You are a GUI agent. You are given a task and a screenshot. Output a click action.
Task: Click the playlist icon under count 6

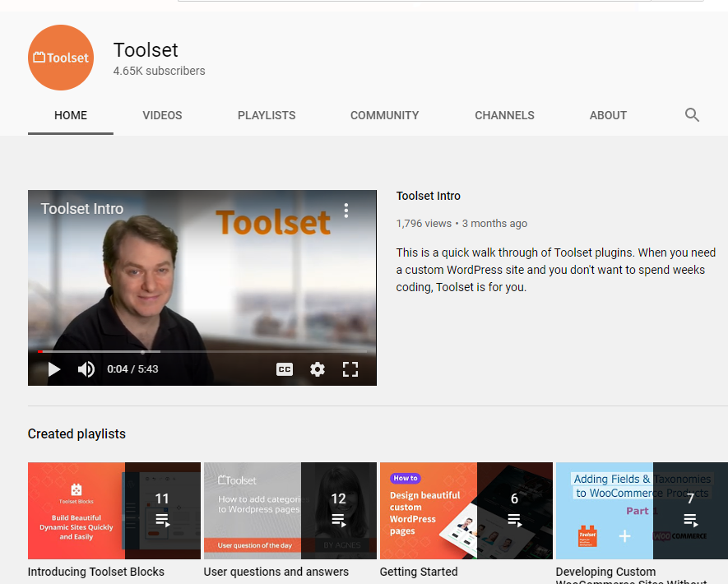[x=514, y=520]
